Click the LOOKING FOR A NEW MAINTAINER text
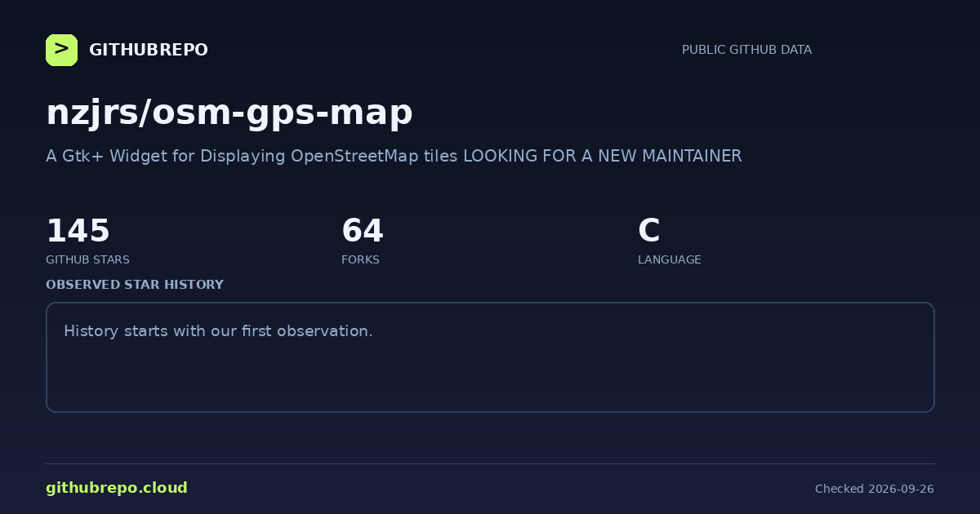This screenshot has width=980, height=514. pyautogui.click(x=603, y=156)
